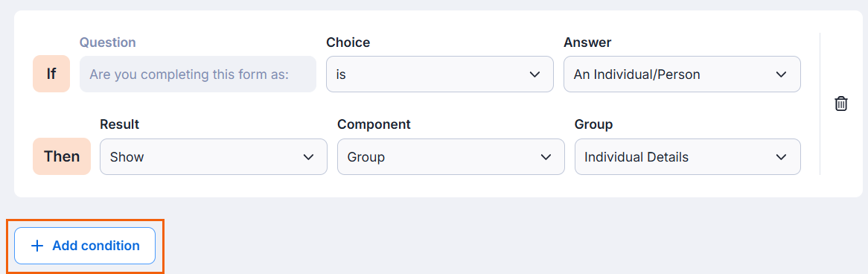Image resolution: width=868 pixels, height=274 pixels.
Task: Click the chevron arrow in the Answer field
Action: point(781,74)
